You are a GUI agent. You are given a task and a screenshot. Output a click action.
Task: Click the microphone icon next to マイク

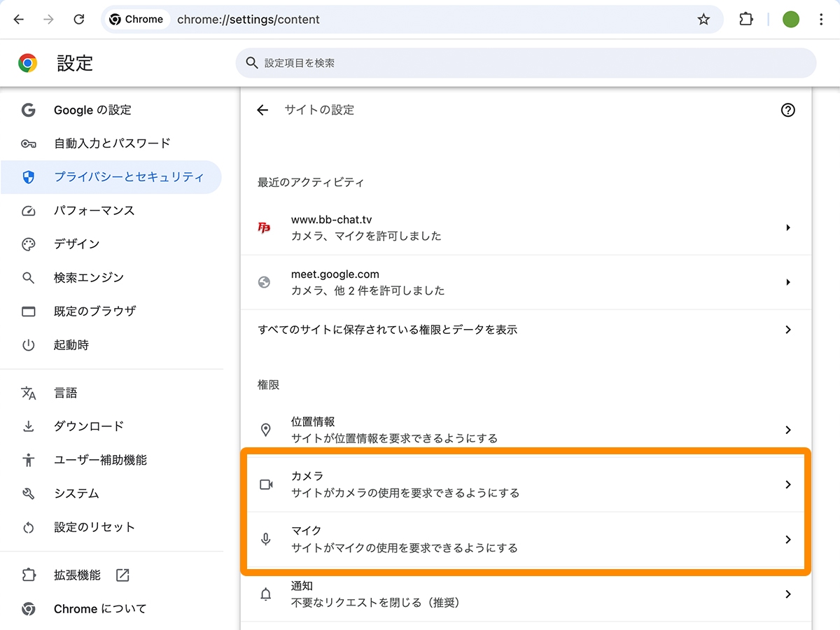point(266,539)
